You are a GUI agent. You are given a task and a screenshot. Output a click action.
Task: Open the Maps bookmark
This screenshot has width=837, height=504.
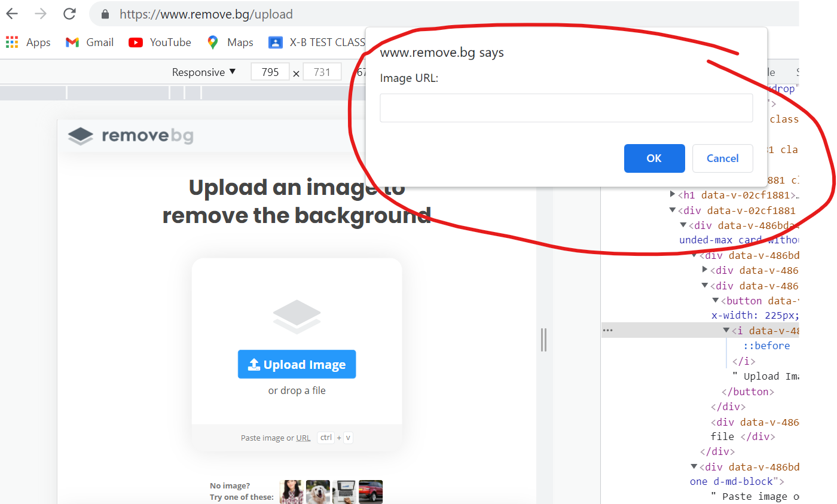pyautogui.click(x=230, y=42)
